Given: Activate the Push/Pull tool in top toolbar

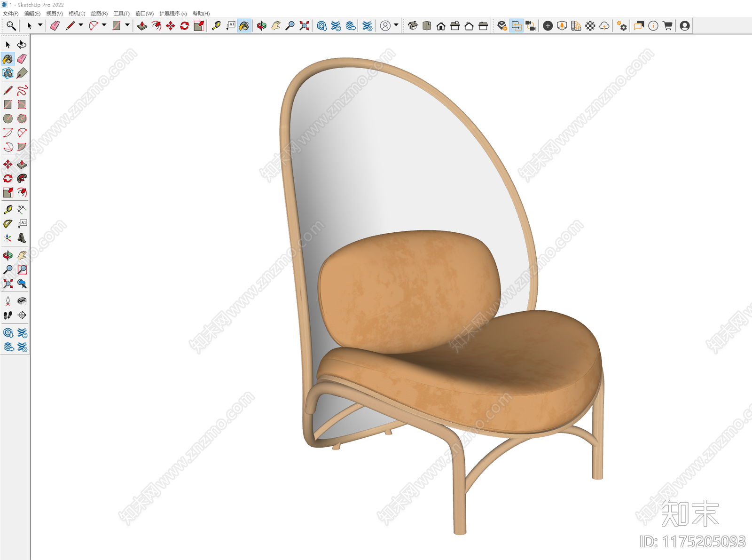Looking at the screenshot, I should [142, 26].
